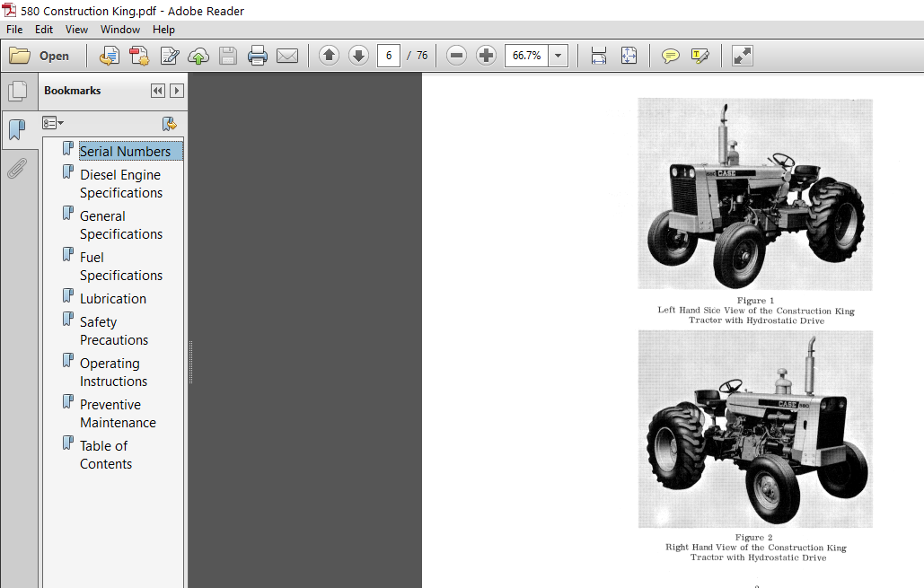Viewport: 924px width, 588px height.
Task: Click the create PDF online icon
Action: (109, 56)
